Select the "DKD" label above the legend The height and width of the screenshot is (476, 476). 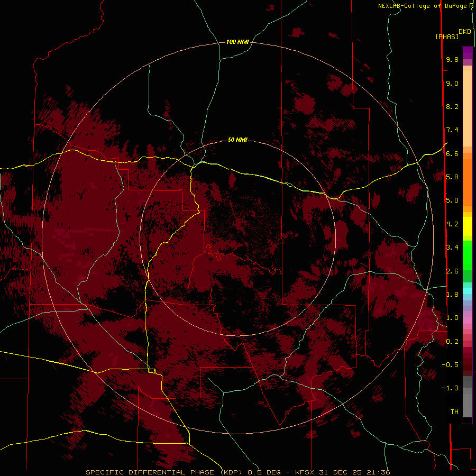pos(465,31)
